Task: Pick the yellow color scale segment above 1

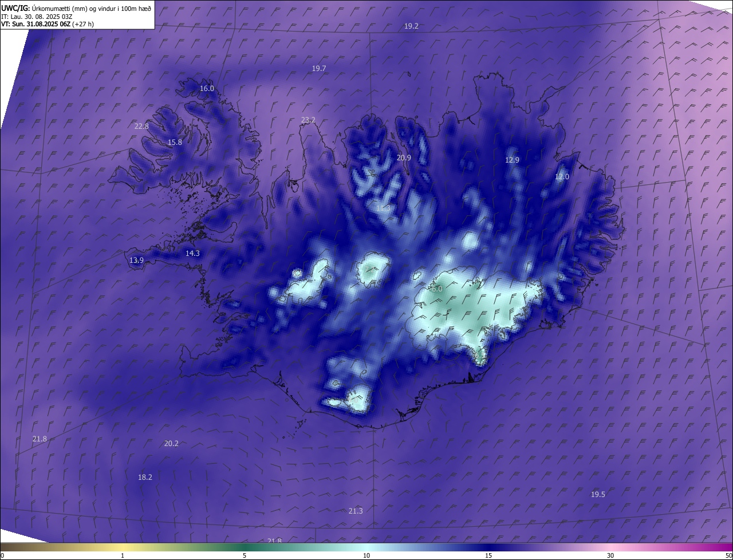Action: tap(123, 547)
